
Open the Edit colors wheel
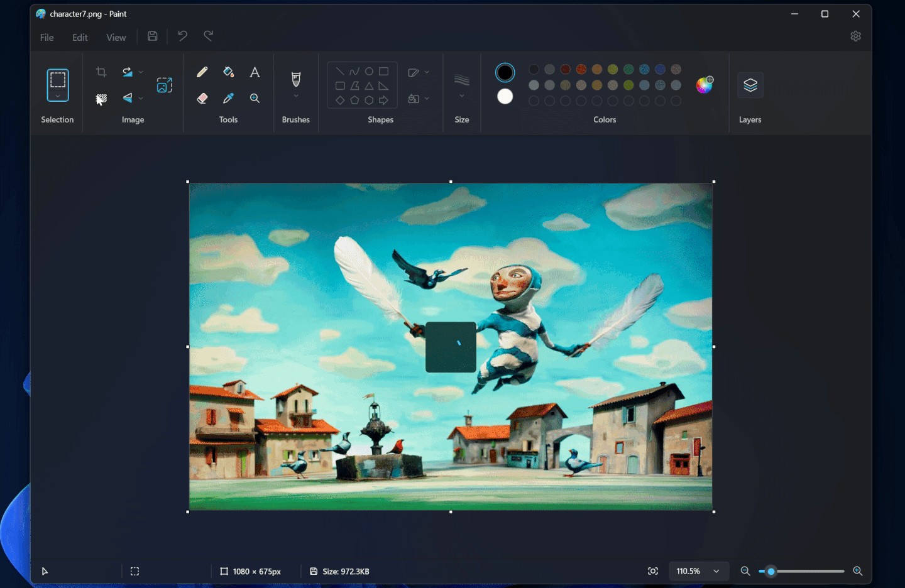(705, 85)
